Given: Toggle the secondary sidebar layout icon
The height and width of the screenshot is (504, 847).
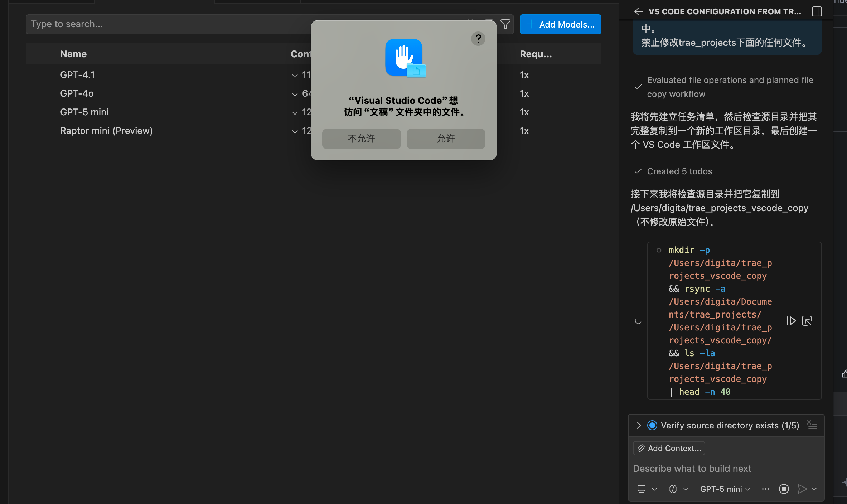Looking at the screenshot, I should pyautogui.click(x=817, y=11).
